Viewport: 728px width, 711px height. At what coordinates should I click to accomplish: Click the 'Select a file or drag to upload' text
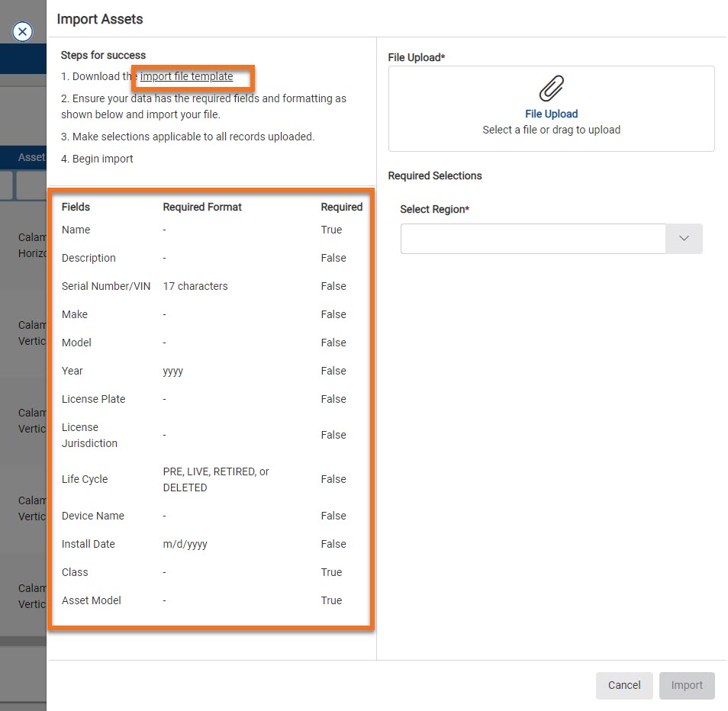coord(551,130)
